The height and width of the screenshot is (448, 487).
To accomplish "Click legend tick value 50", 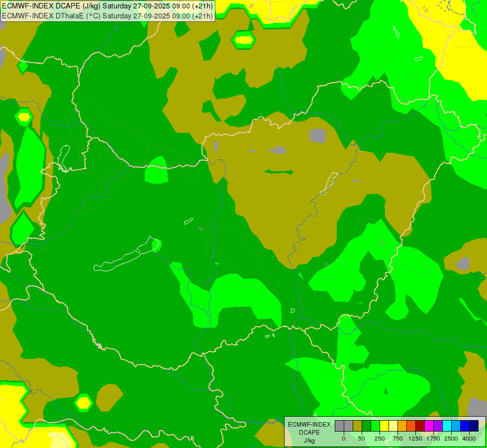I will (x=362, y=439).
